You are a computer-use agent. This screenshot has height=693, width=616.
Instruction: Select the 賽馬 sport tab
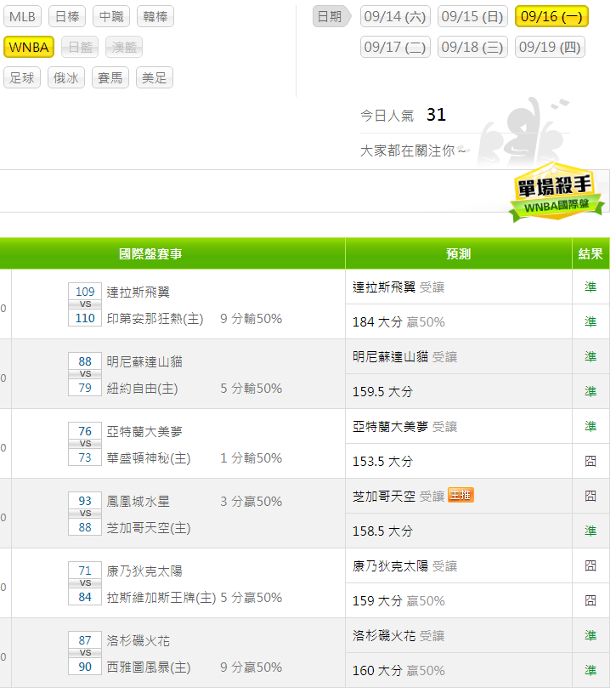110,78
